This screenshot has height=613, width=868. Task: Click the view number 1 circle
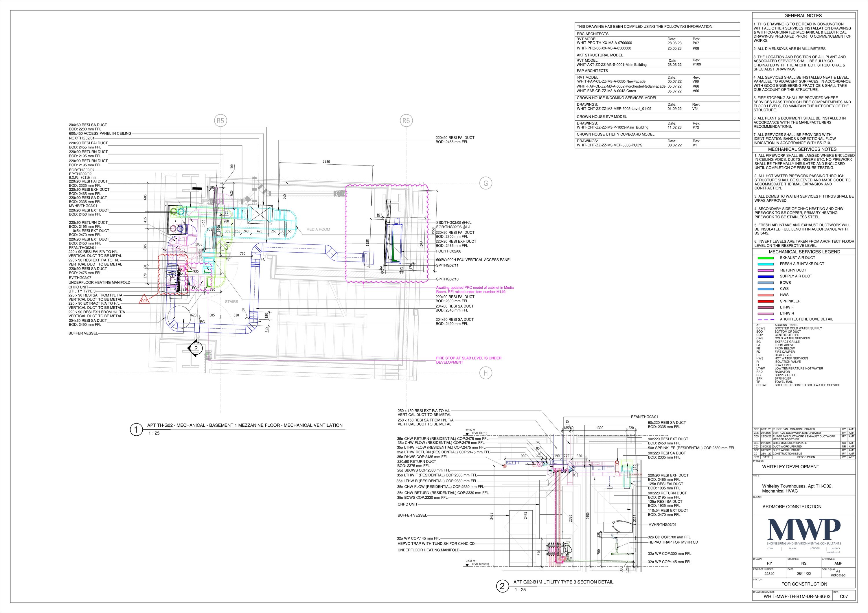click(136, 430)
